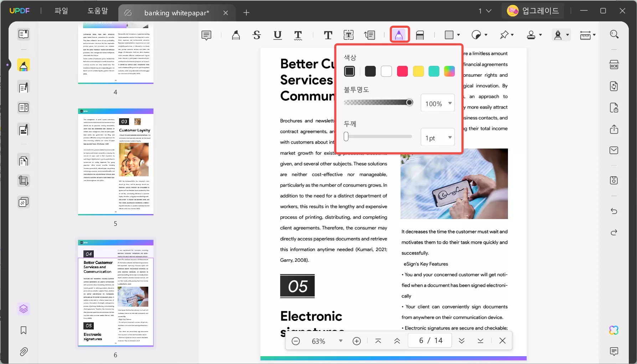Open the stamp tool
Screen dimensions: 637x364
point(531,35)
